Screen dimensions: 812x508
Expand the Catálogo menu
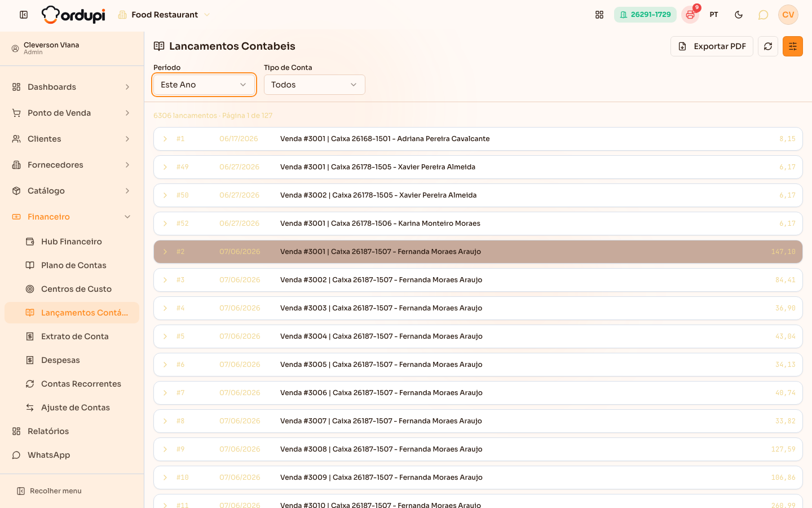click(x=72, y=191)
